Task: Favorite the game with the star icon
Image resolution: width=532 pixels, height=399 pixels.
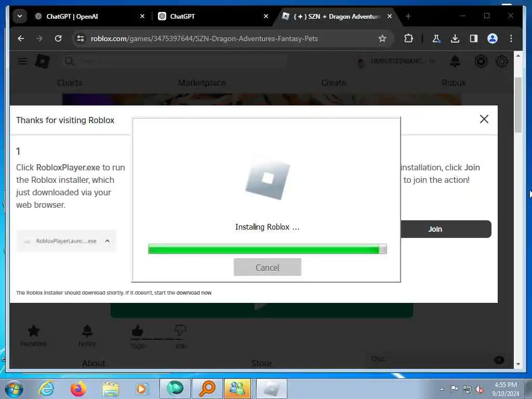Action: pyautogui.click(x=34, y=331)
